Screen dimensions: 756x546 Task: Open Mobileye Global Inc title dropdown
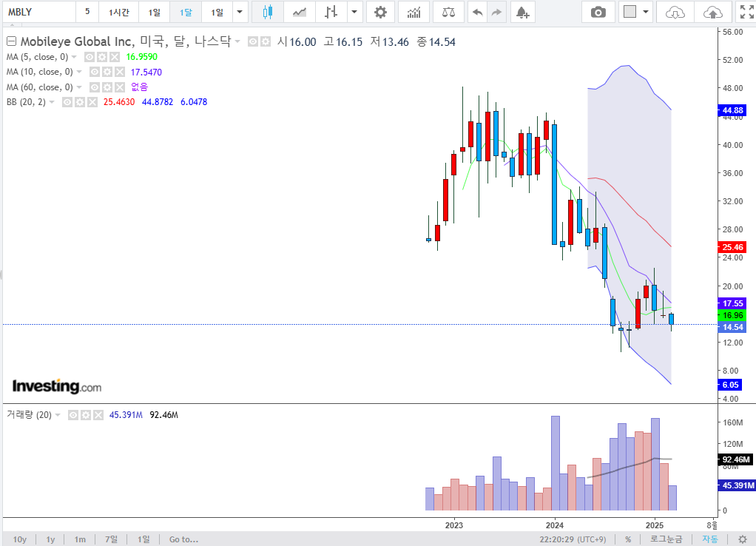pos(237,42)
